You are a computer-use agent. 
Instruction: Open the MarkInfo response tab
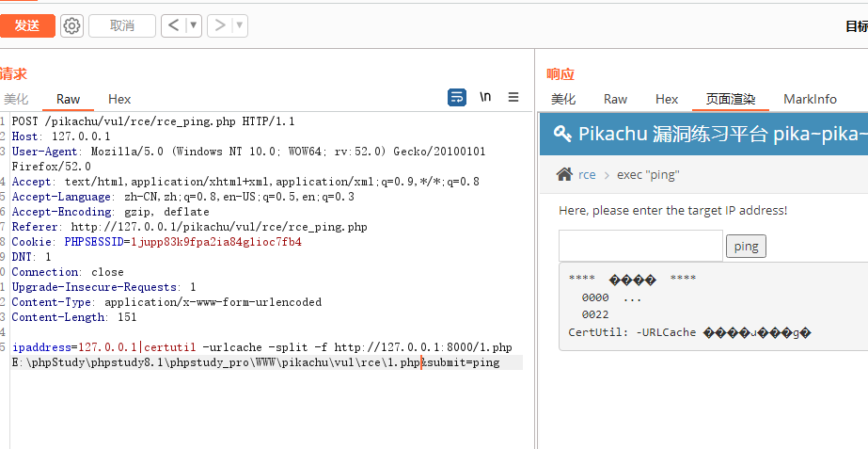(x=810, y=99)
